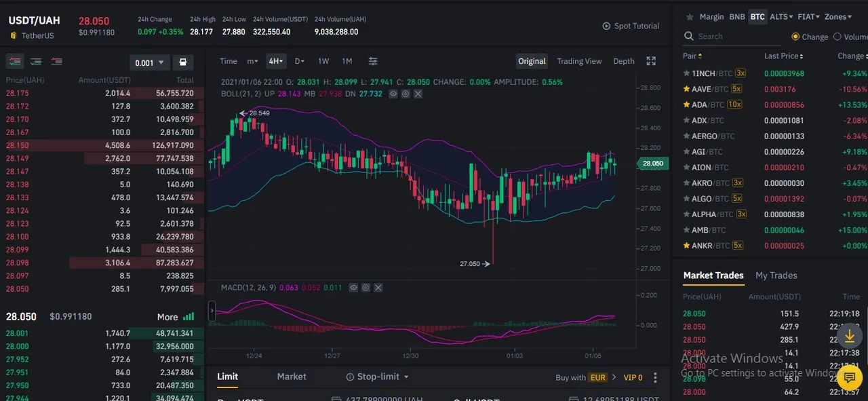This screenshot has height=401, width=868.
Task: Select the Market order tab
Action: (292, 377)
